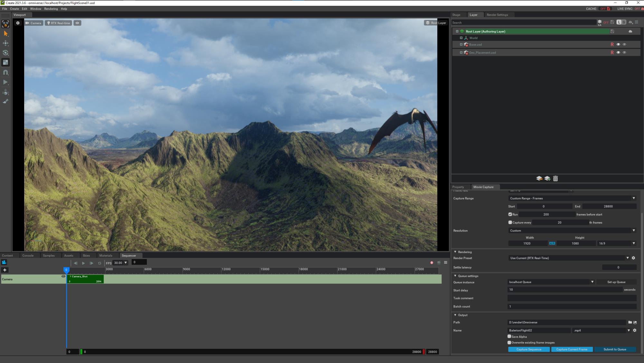Click the red record indicator in sequencer
Screen dimensions: 644x363
point(431,263)
